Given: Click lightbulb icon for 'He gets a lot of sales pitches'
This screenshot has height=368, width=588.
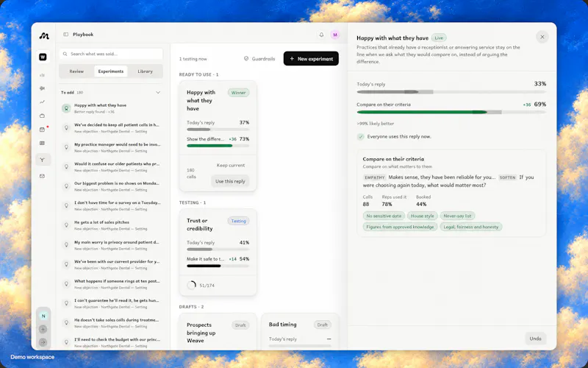Looking at the screenshot, I should pyautogui.click(x=66, y=225).
